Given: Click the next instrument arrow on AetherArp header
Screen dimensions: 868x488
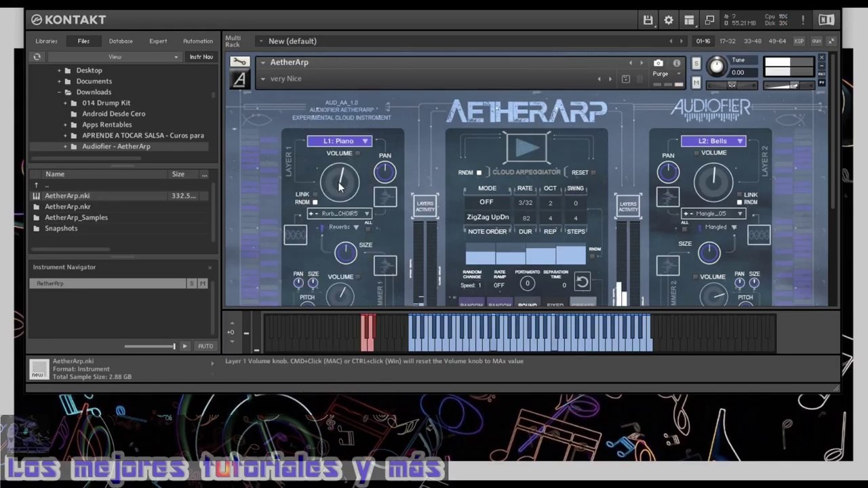Looking at the screenshot, I should 642,62.
